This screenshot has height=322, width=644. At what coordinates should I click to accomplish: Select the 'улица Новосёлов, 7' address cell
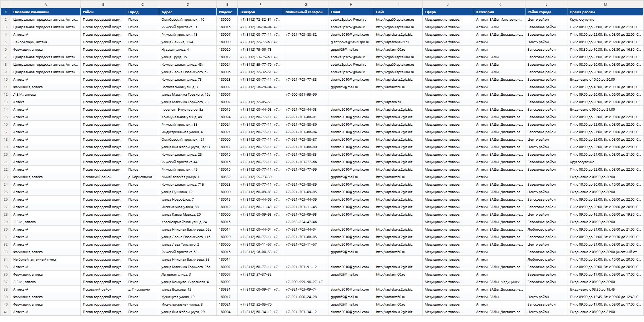pos(188,199)
